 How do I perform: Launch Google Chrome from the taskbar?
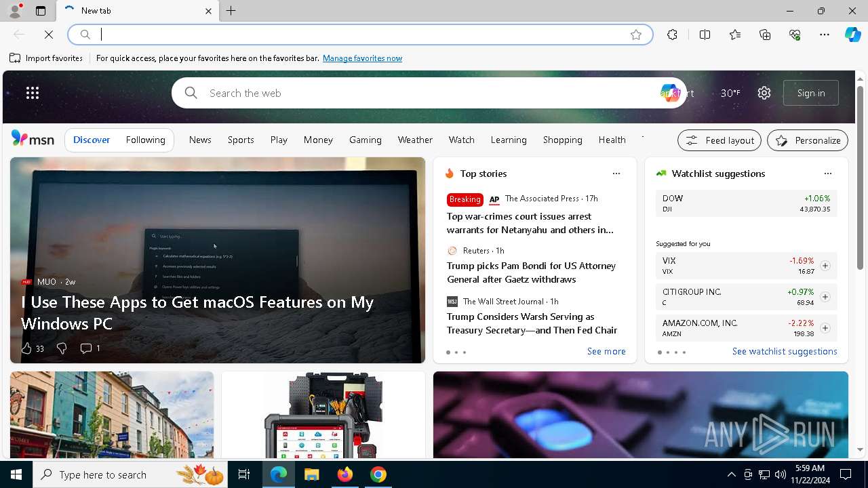(x=378, y=474)
